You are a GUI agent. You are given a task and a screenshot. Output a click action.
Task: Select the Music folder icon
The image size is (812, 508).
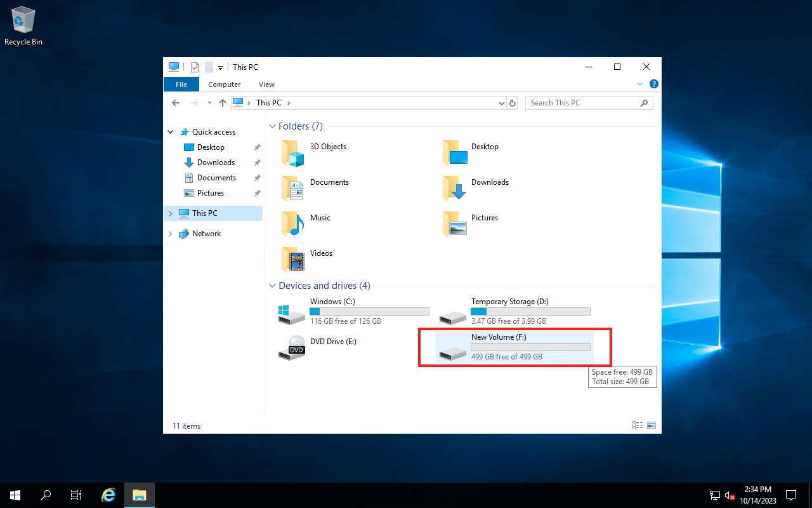coord(293,224)
